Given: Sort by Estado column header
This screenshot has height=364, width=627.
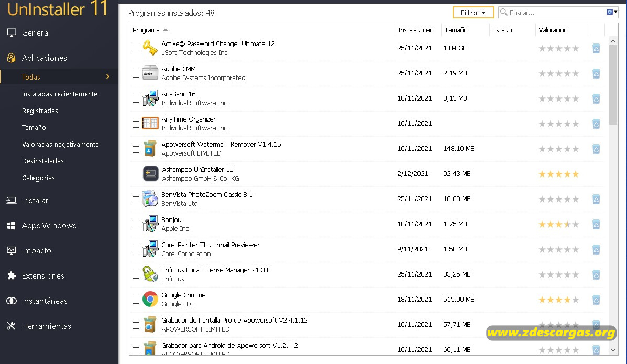Looking at the screenshot, I should [x=502, y=30].
